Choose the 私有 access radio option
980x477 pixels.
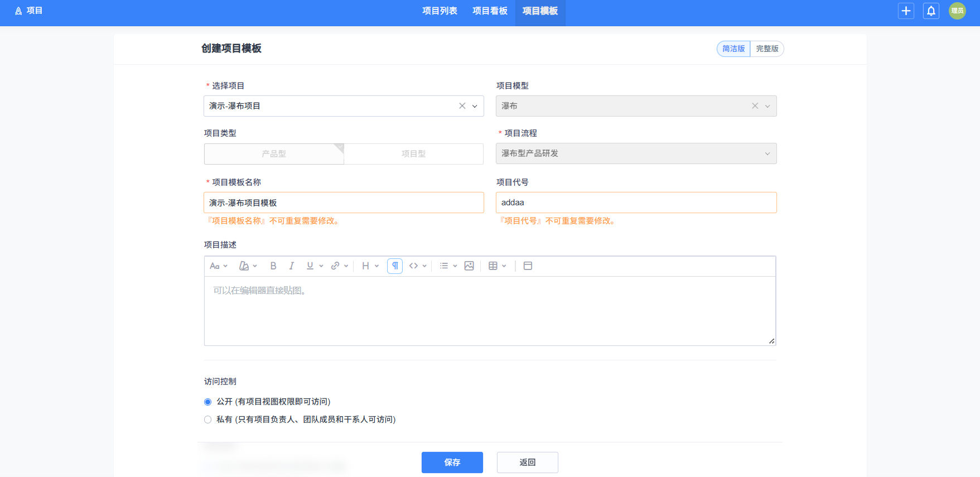click(208, 420)
